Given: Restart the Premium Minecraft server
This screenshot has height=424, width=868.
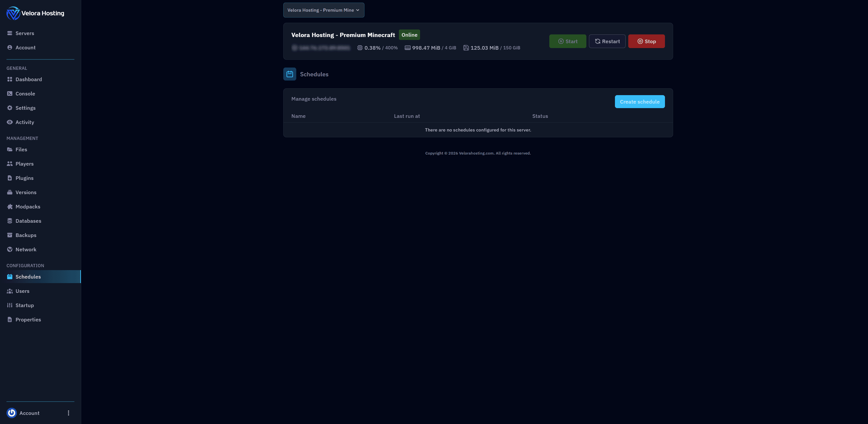Looking at the screenshot, I should pyautogui.click(x=607, y=41).
